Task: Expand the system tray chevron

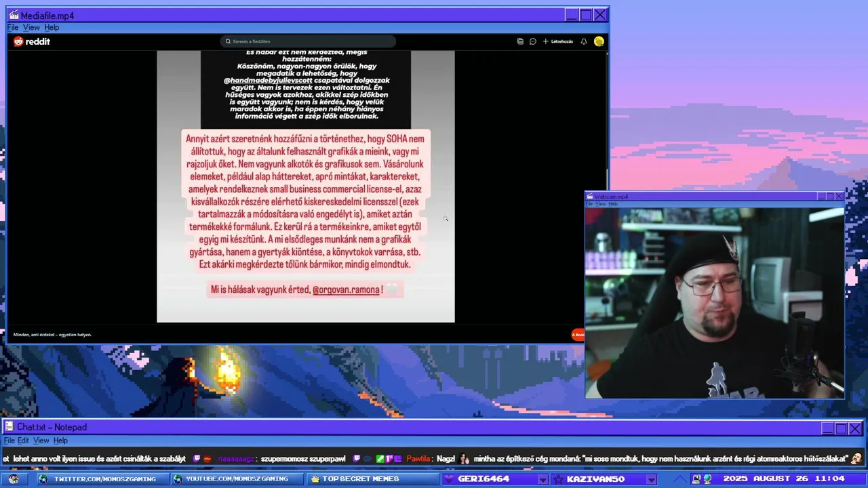Action: coord(681,479)
